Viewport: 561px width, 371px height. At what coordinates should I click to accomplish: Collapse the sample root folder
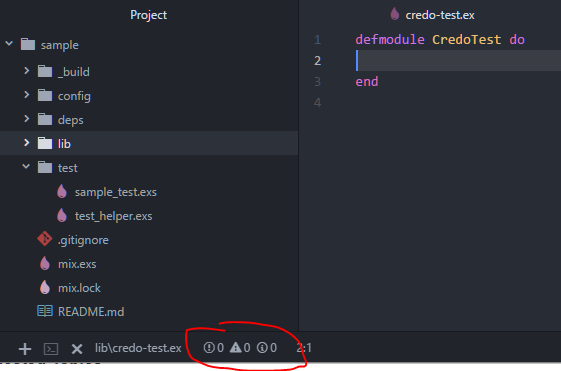point(9,44)
